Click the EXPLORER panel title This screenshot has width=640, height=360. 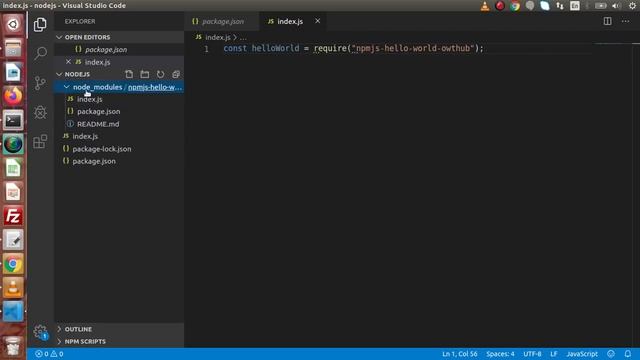click(80, 21)
